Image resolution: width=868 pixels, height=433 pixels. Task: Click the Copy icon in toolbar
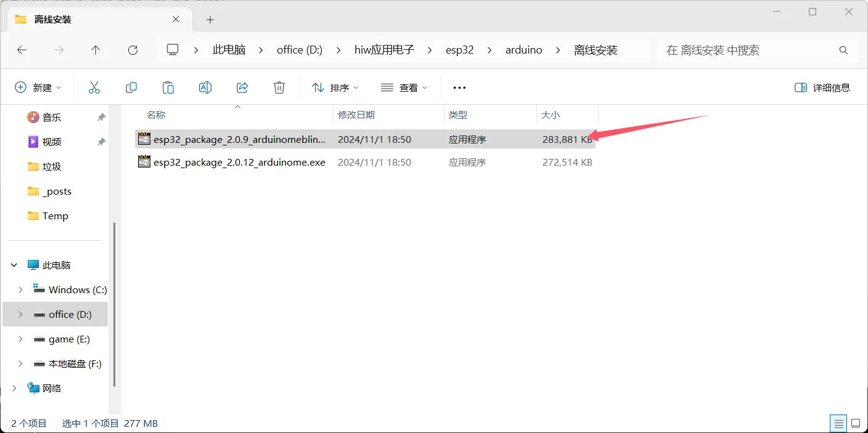[x=131, y=87]
